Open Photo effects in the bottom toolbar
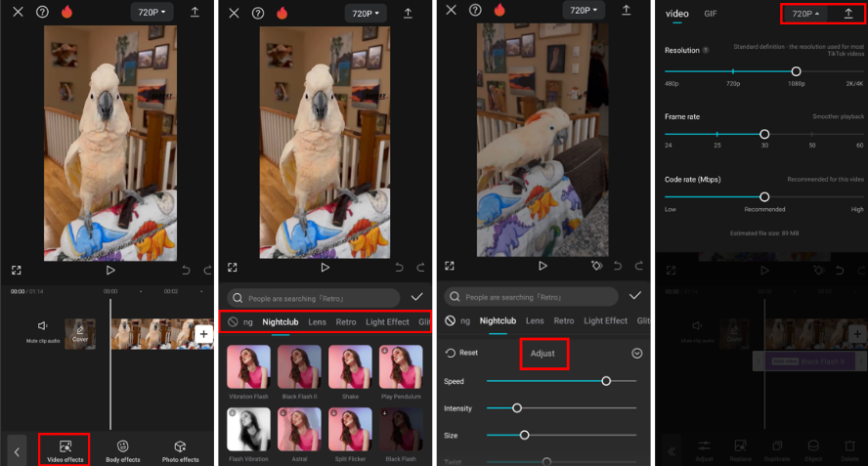 [x=181, y=450]
